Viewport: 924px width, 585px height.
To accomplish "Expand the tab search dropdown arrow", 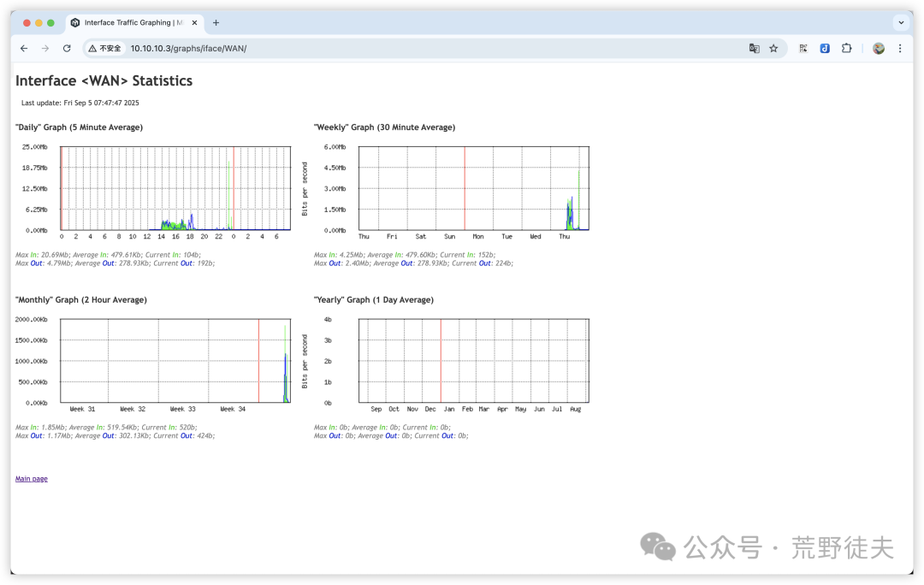I will pos(901,22).
